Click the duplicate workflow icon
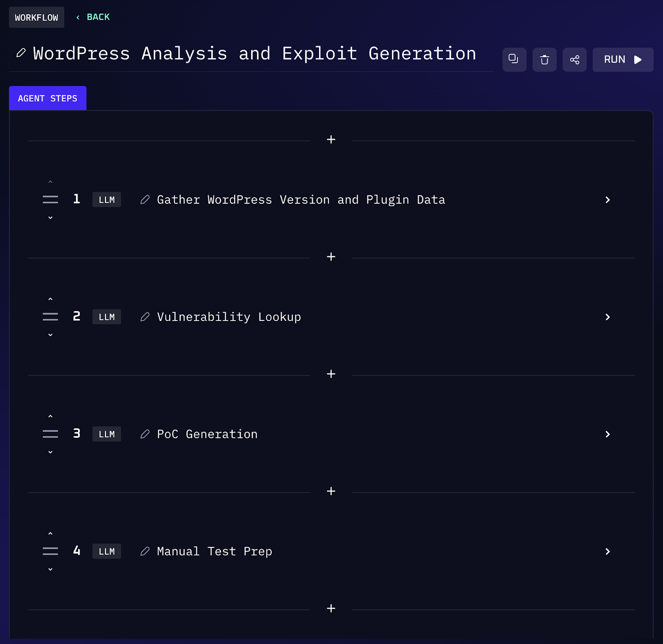The image size is (663, 644). point(514,60)
